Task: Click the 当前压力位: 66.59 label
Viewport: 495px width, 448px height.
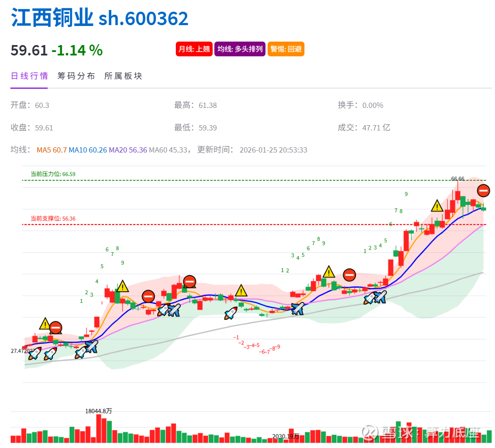Action: tap(53, 174)
